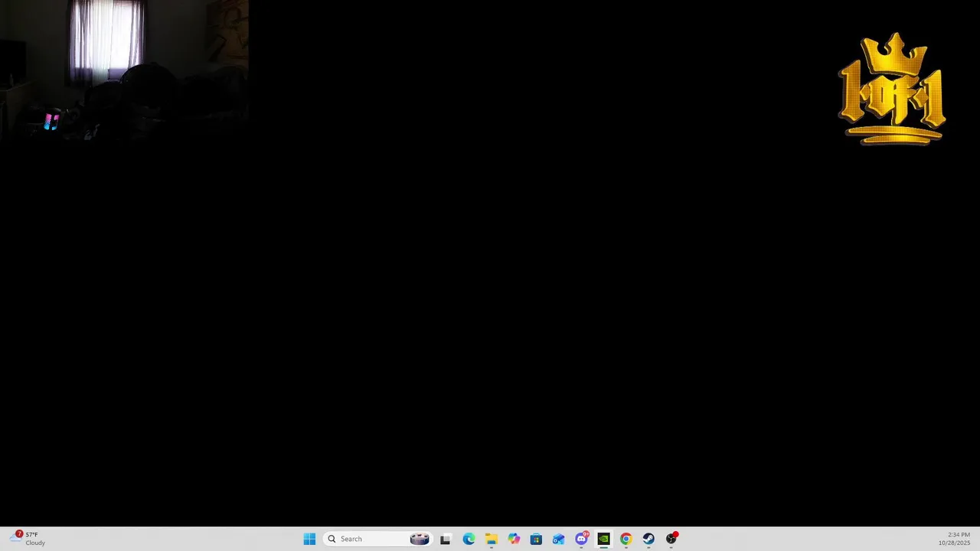
Task: Open Microsoft Store from taskbar
Action: tap(536, 539)
